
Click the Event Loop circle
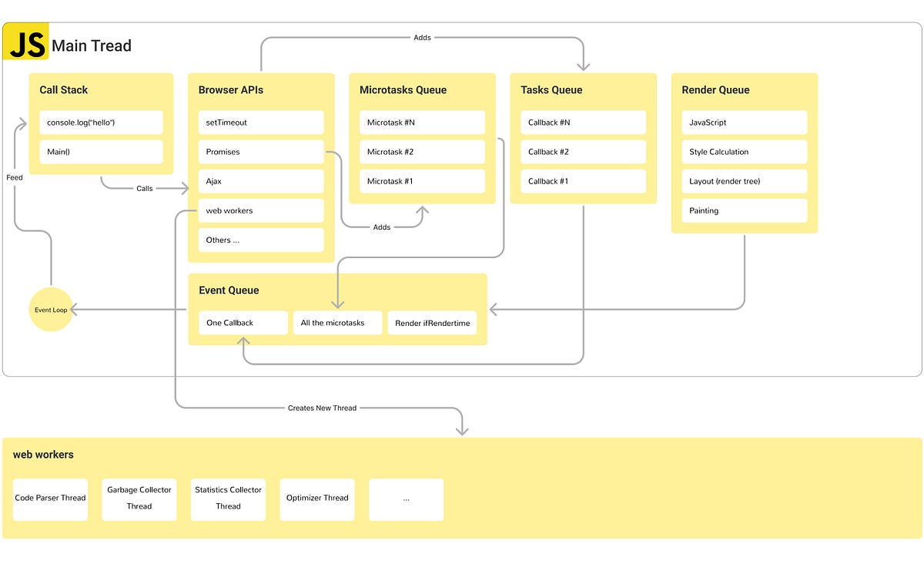tap(51, 309)
